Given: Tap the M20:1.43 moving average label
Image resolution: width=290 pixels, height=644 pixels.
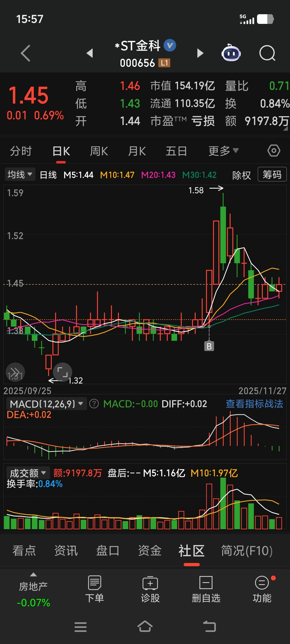Looking at the screenshot, I should point(158,175).
